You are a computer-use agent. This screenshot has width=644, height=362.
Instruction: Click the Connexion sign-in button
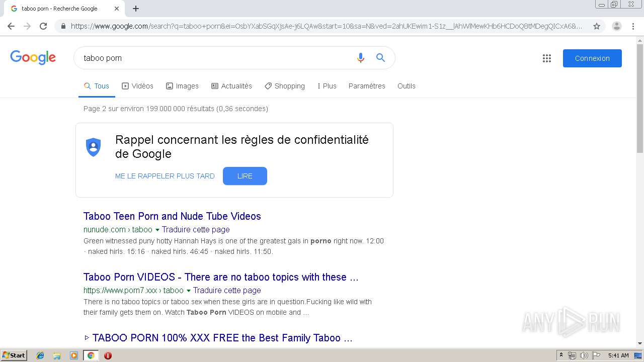(592, 58)
